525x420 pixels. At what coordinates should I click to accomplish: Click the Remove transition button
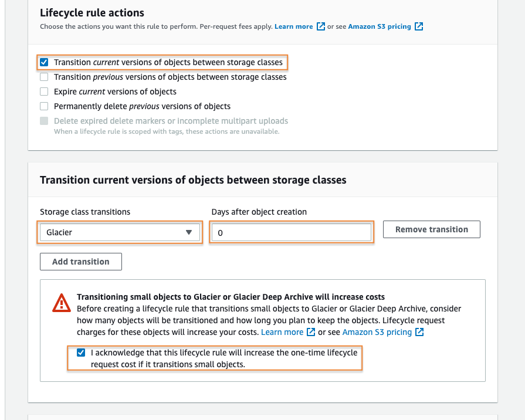pos(431,229)
